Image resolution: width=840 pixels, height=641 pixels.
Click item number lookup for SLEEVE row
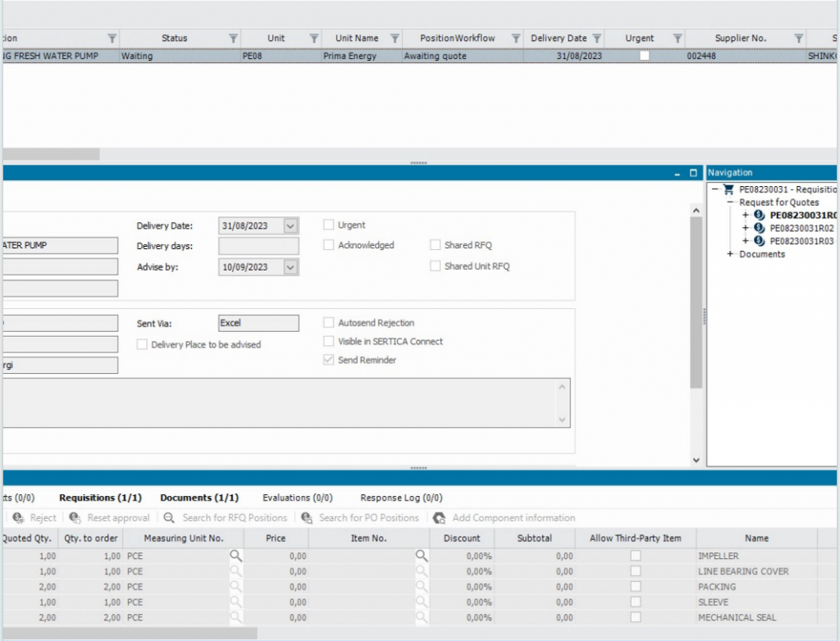coord(422,602)
